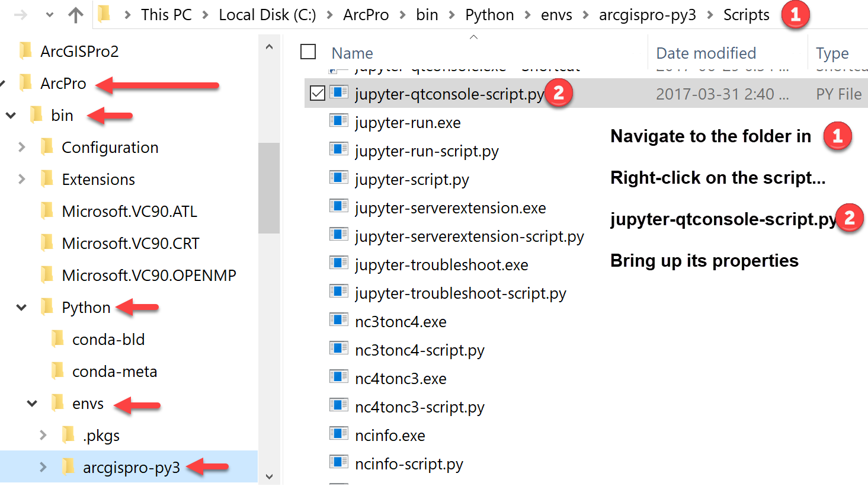The height and width of the screenshot is (486, 868).
Task: Select the bin folder label in the tree
Action: pyautogui.click(x=62, y=116)
